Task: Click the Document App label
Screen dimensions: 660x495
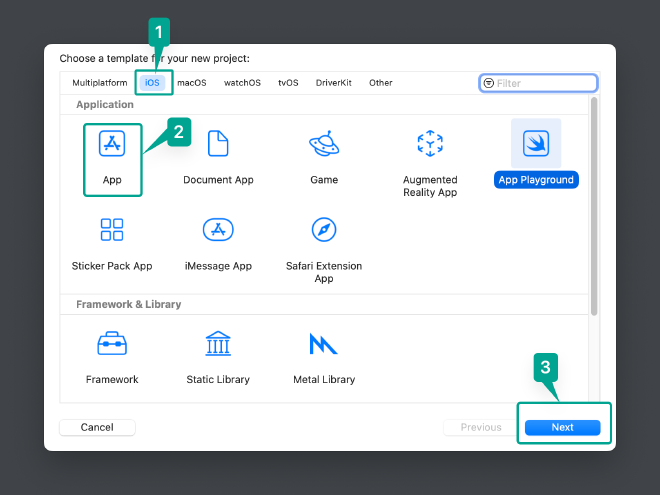Action: tap(218, 180)
